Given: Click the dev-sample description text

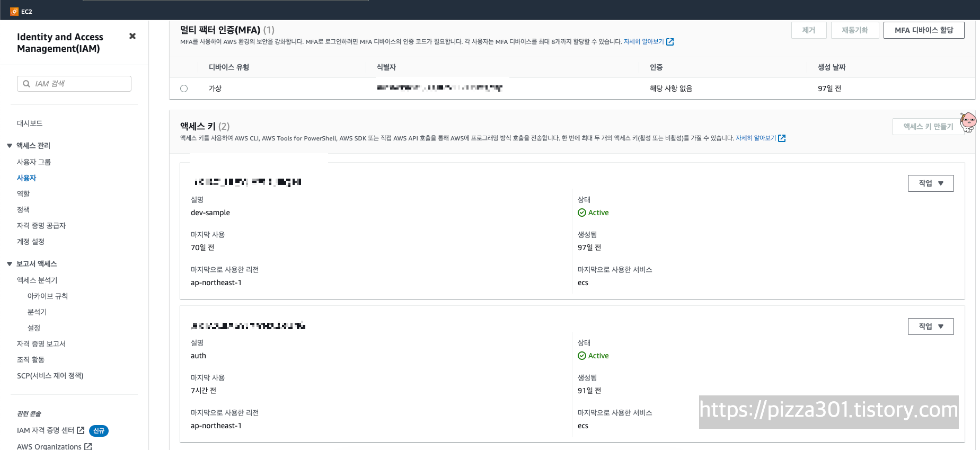Looking at the screenshot, I should click(x=210, y=213).
